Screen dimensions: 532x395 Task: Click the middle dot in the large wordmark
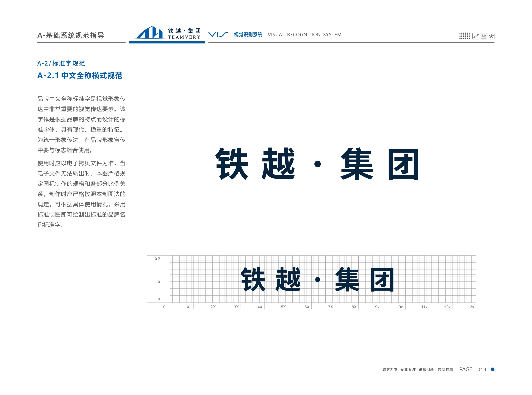pos(317,164)
